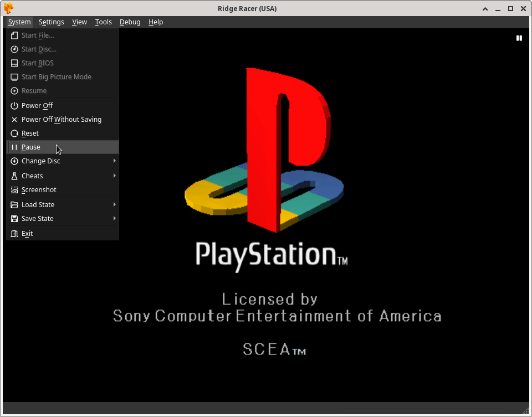Click the Resume play icon

(14, 91)
